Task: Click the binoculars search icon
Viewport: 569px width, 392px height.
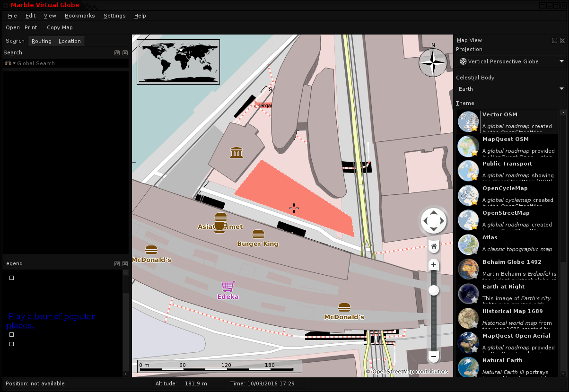Action: (x=8, y=63)
